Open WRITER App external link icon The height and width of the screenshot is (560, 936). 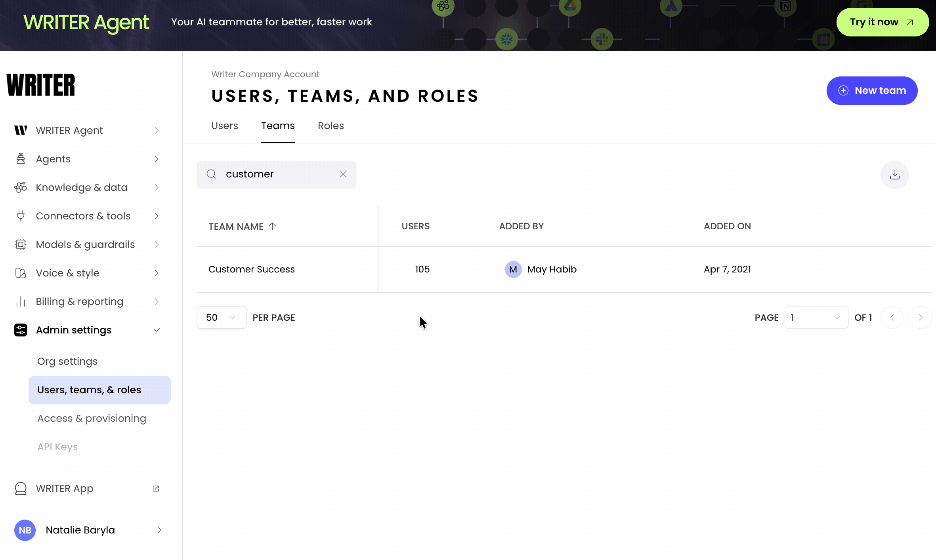(x=156, y=488)
